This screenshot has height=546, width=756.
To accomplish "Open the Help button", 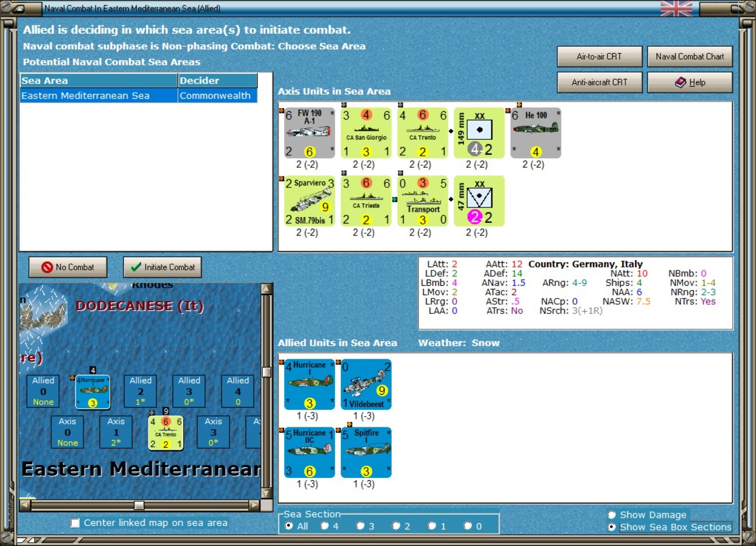I will pos(690,82).
